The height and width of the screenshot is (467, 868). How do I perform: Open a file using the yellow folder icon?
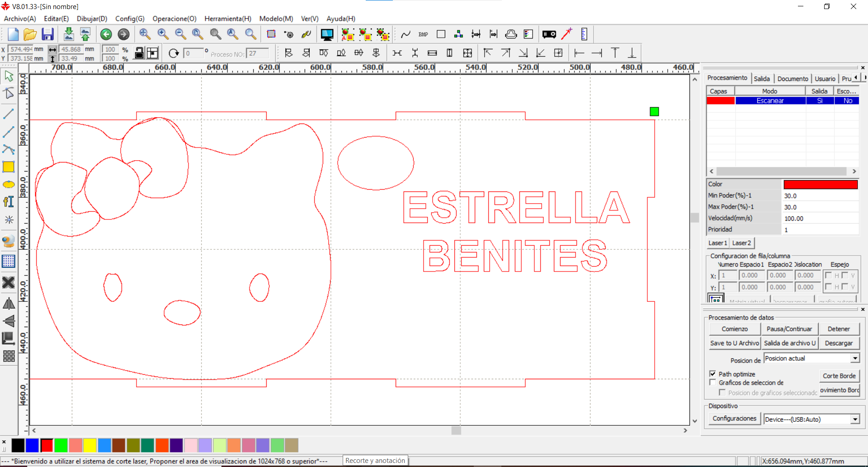pos(30,34)
